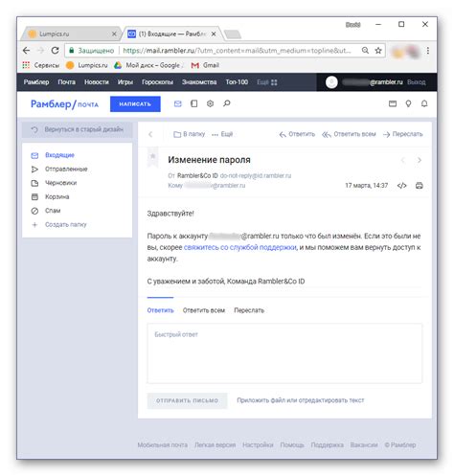The width and height of the screenshot is (454, 476).
Task: Select the Переслать tab above quick reply
Action: [x=249, y=310]
